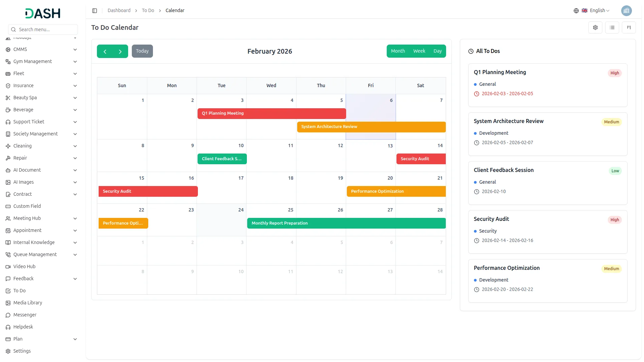Image resolution: width=644 pixels, height=362 pixels.
Task: Expand the Meeting Hub menu chevron
Action: point(75,219)
